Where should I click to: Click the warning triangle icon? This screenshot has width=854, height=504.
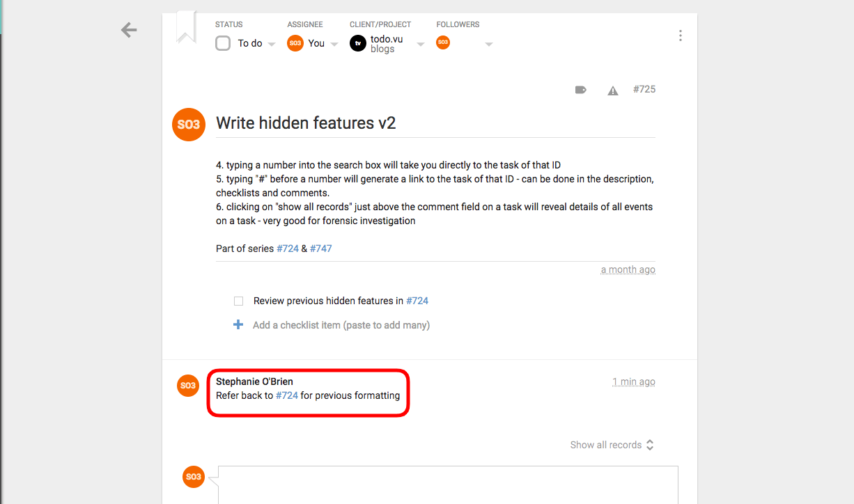tap(613, 90)
